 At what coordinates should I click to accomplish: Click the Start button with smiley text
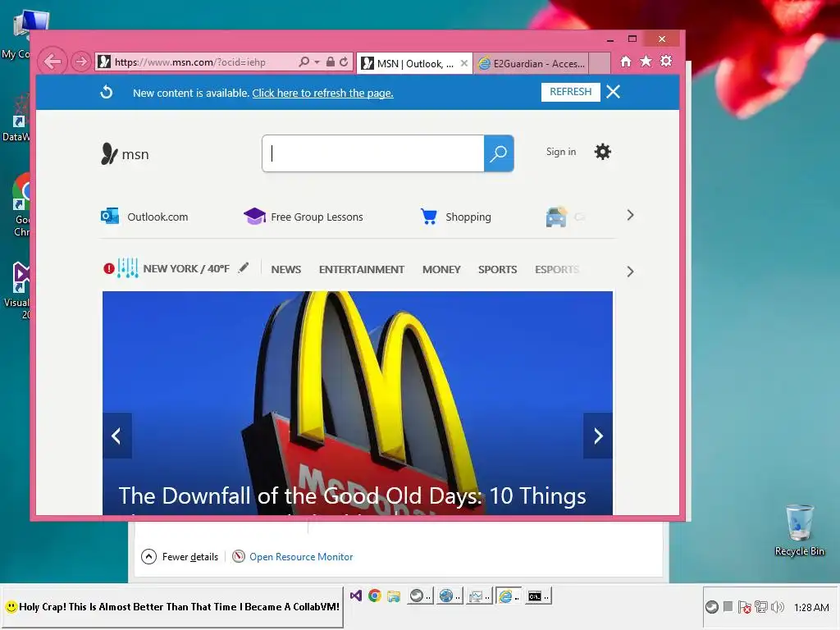[x=172, y=607]
